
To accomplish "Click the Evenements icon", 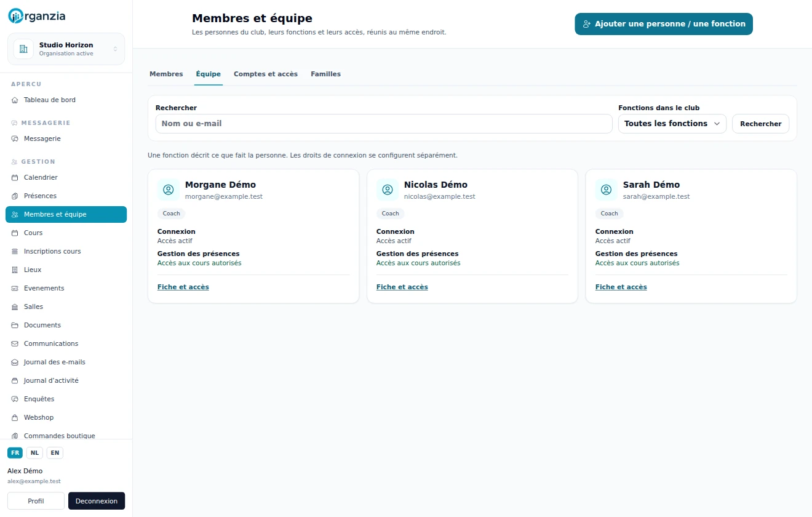I will tap(15, 288).
